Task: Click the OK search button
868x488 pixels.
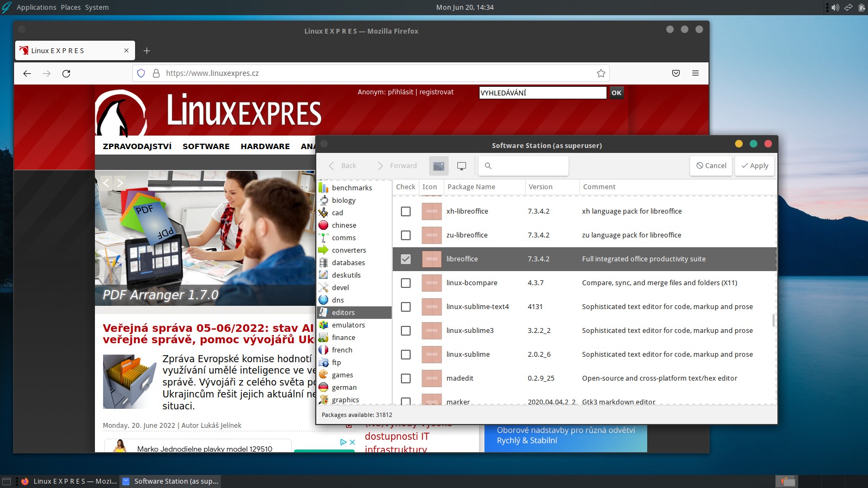Action: pos(617,93)
